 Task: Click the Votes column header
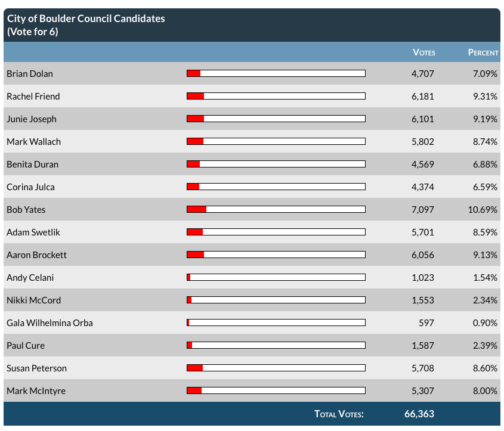click(x=423, y=52)
